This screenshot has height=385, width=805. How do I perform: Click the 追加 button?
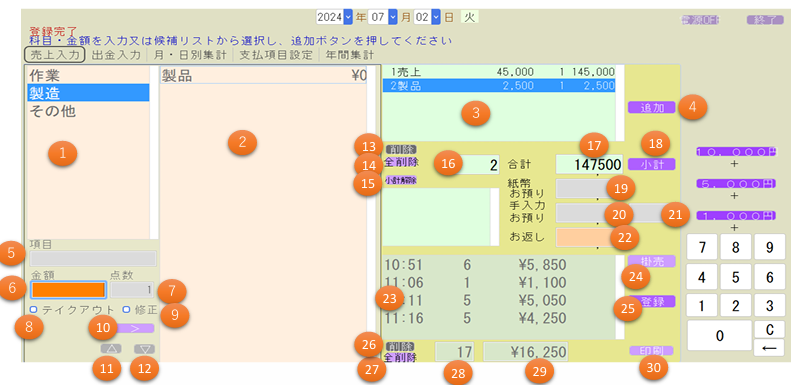(x=652, y=107)
